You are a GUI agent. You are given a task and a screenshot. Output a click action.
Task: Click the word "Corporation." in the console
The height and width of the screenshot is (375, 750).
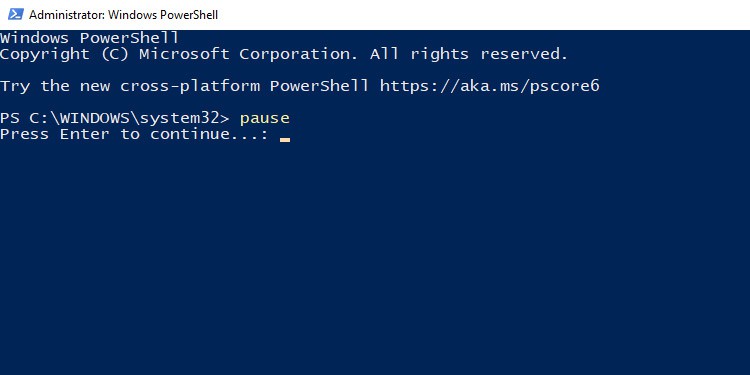tap(298, 55)
